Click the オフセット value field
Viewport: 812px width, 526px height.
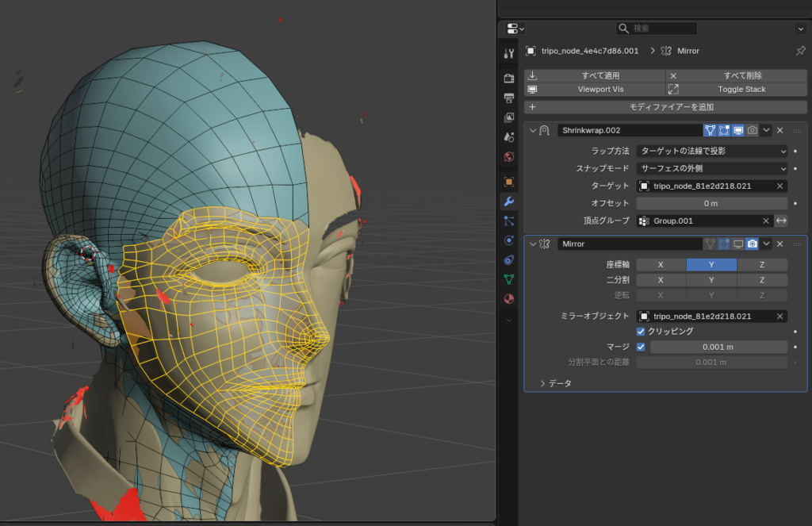[712, 203]
